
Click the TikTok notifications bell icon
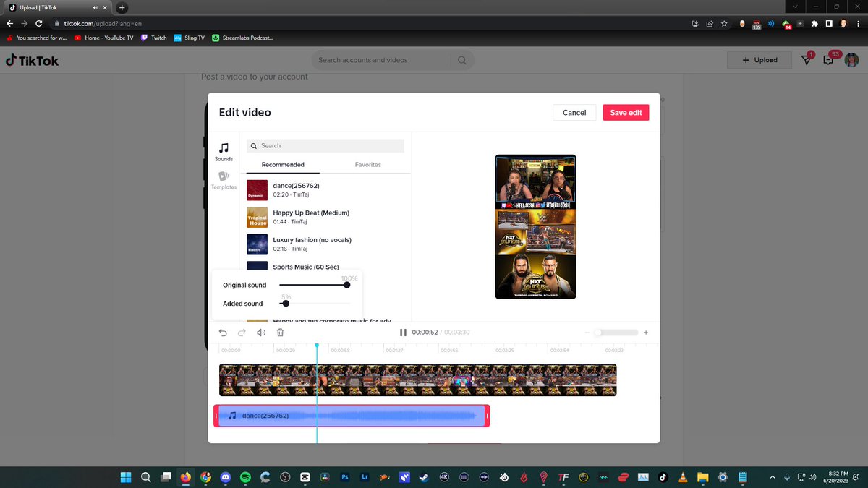coord(806,60)
